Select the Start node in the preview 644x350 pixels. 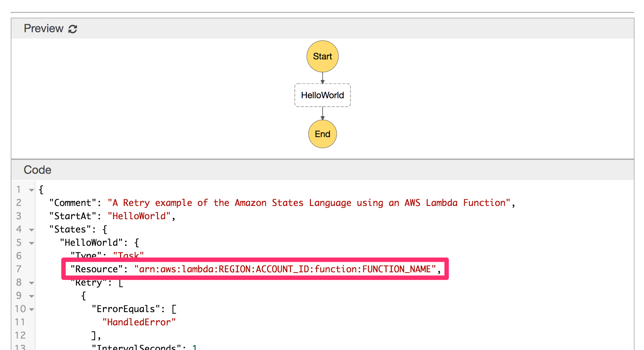[x=322, y=56]
